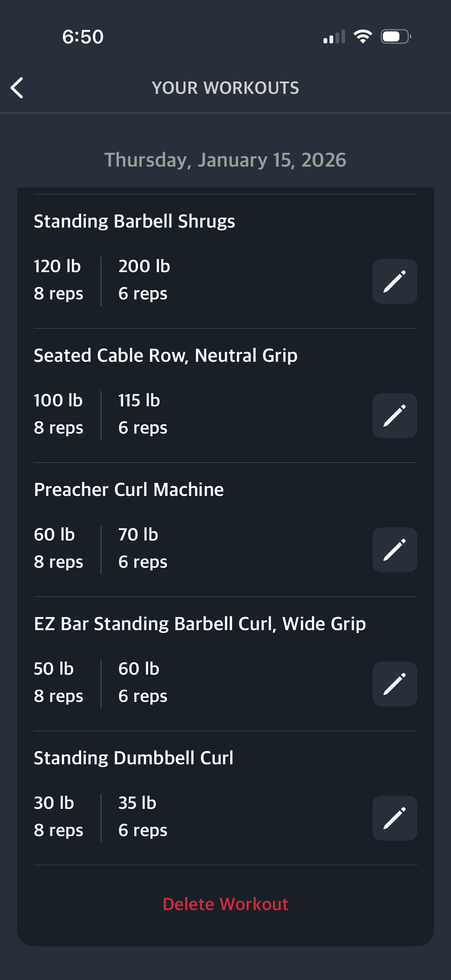Select the 35 lb dumbbell curl set
This screenshot has width=451, height=980.
(x=142, y=816)
